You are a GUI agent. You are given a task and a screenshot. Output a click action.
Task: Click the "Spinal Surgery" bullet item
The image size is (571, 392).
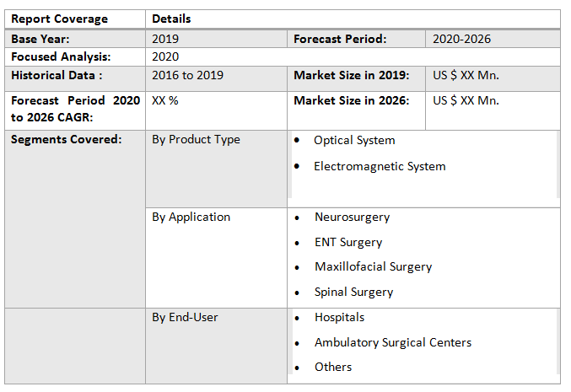pos(353,293)
